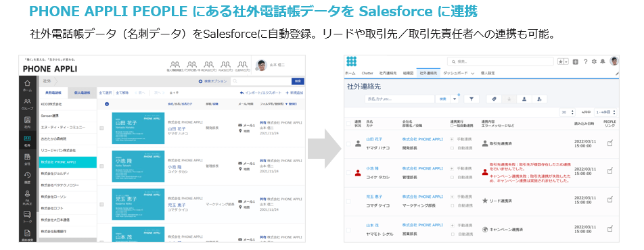Open 社外 directory in PHONE APPLI sidebar

coord(27,141)
